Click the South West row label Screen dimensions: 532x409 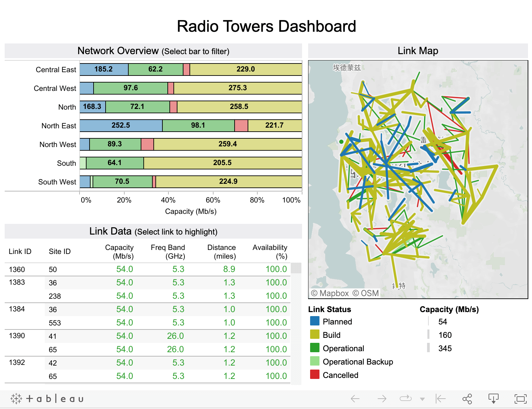click(x=57, y=182)
